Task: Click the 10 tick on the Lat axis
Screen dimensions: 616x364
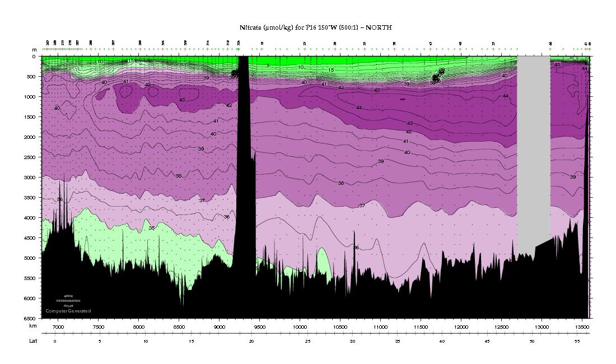Action: tap(146, 342)
